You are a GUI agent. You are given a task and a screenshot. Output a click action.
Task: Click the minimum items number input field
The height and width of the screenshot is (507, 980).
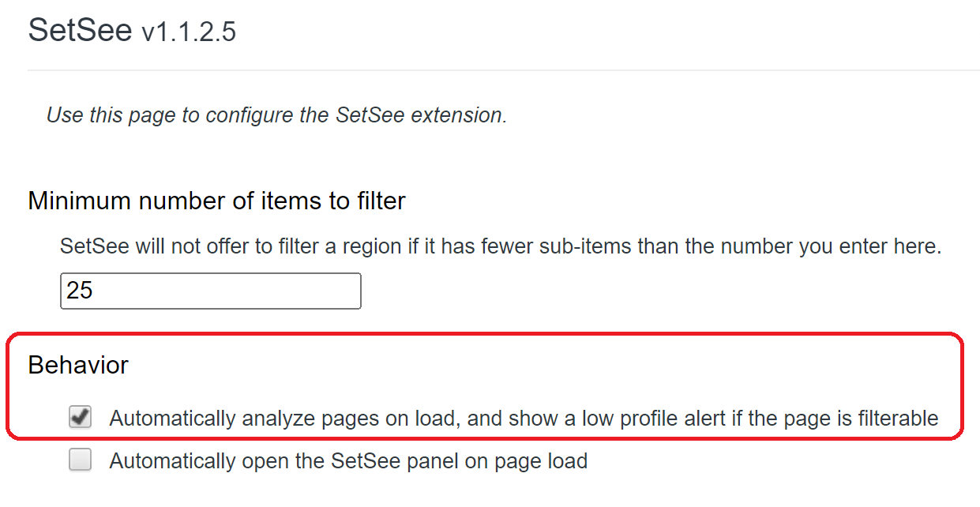point(210,291)
